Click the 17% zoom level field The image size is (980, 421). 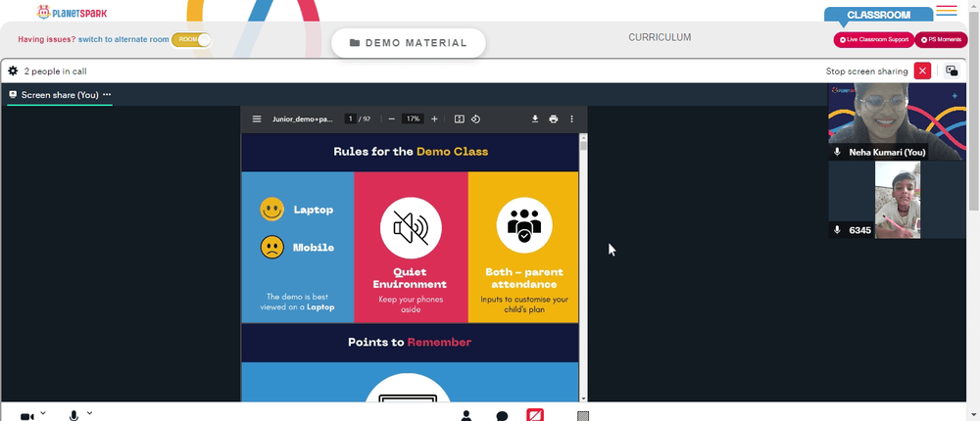click(x=413, y=118)
